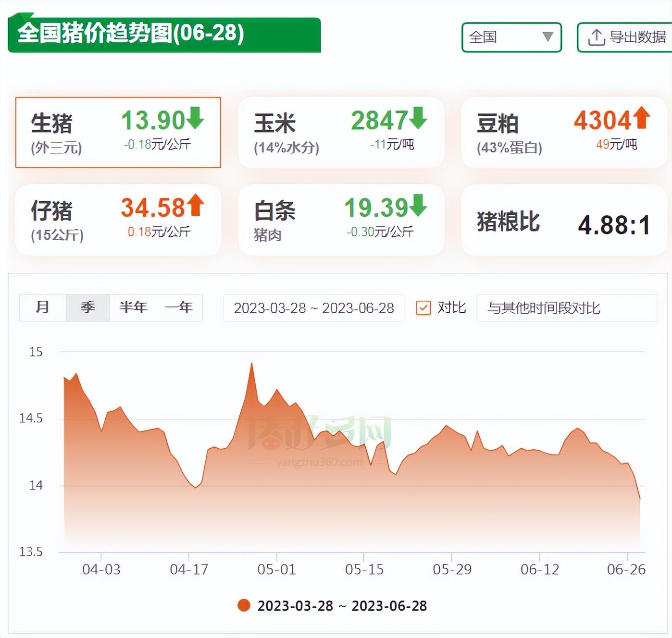Switch chart range to 季 tab
The width and height of the screenshot is (672, 638).
[87, 307]
